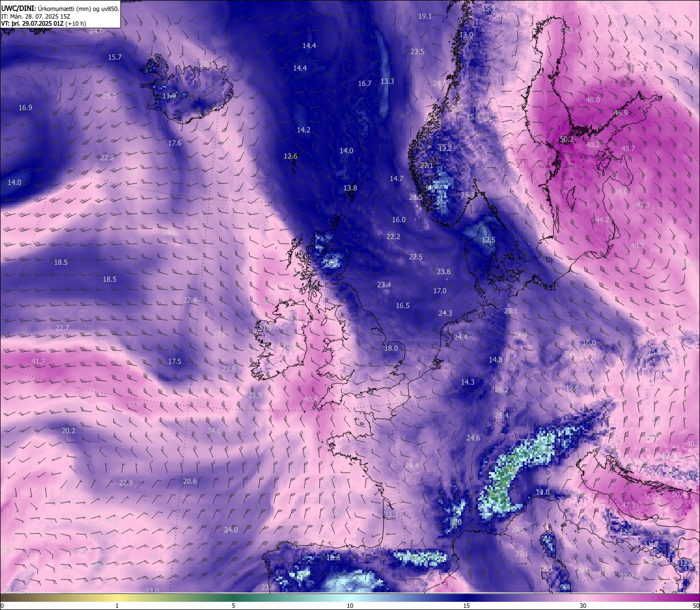The height and width of the screenshot is (610, 700).
Task: Click the 26.2 value label
Action: [x=501, y=390]
